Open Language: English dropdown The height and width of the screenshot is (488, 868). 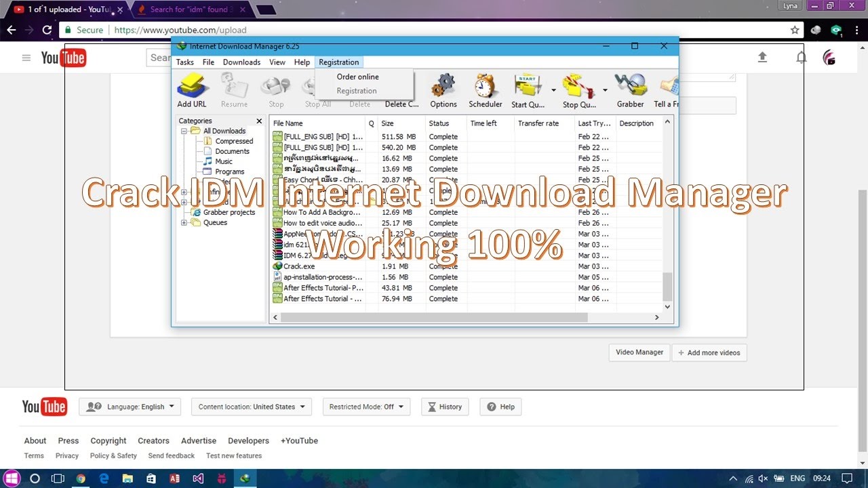130,407
